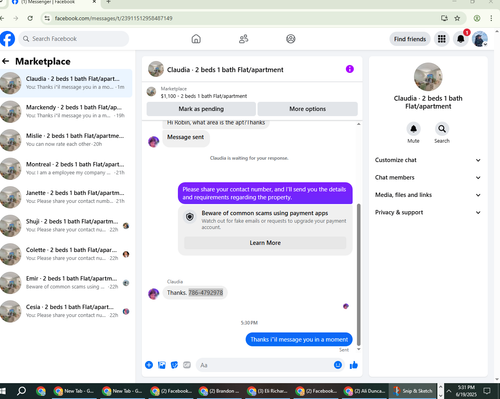
Task: Open Windows notification center icon
Action: (x=487, y=391)
